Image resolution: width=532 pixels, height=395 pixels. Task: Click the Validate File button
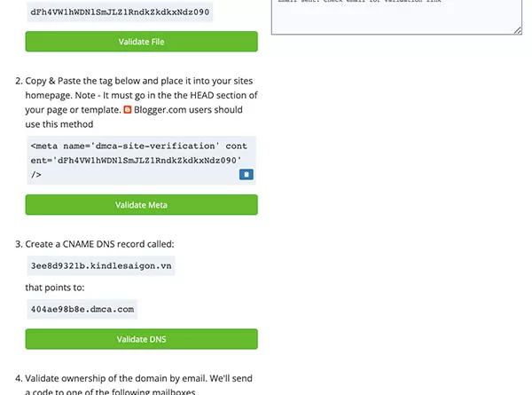[142, 42]
